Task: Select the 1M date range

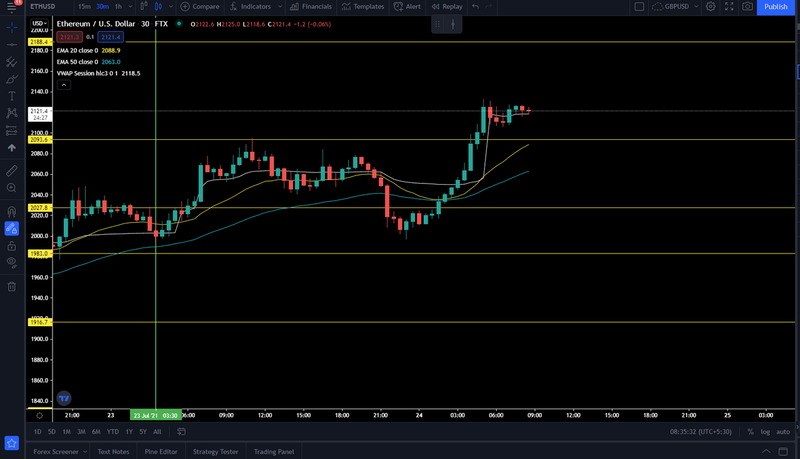Action: (66, 431)
